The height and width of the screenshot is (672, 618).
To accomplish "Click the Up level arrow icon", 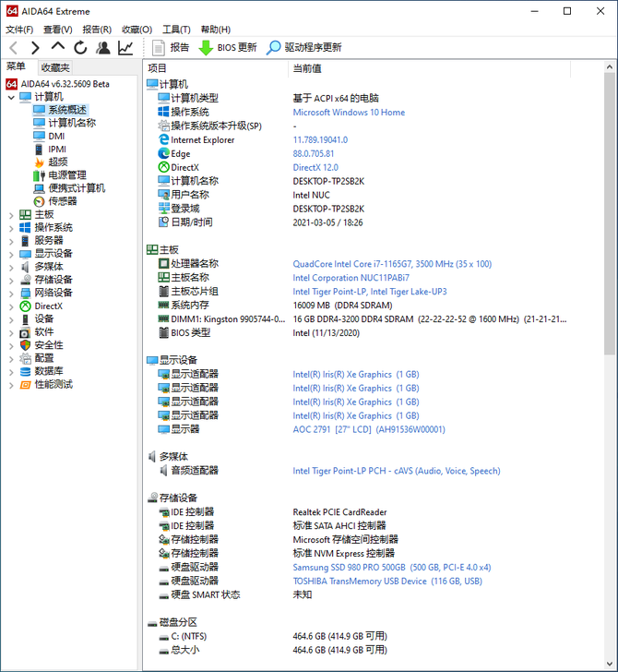I will click(x=58, y=47).
